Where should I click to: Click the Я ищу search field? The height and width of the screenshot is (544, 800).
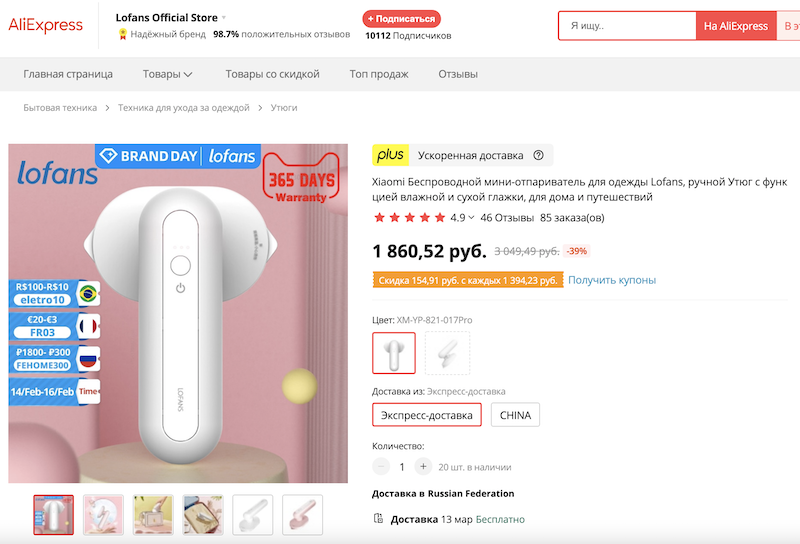click(x=627, y=26)
